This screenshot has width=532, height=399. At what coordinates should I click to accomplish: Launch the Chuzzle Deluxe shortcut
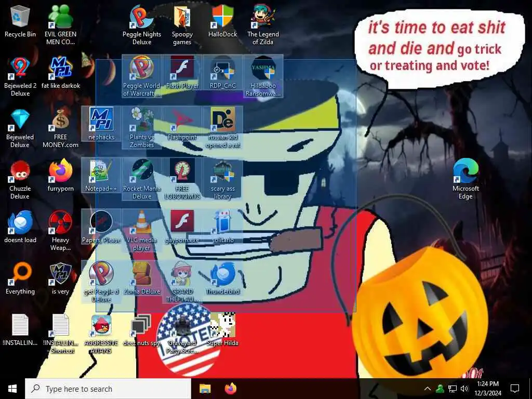click(20, 180)
